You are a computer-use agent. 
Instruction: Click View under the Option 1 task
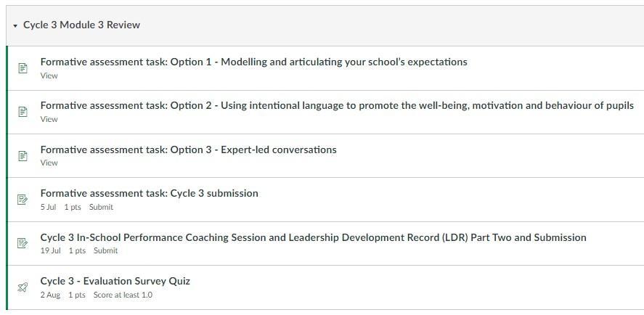click(x=49, y=75)
